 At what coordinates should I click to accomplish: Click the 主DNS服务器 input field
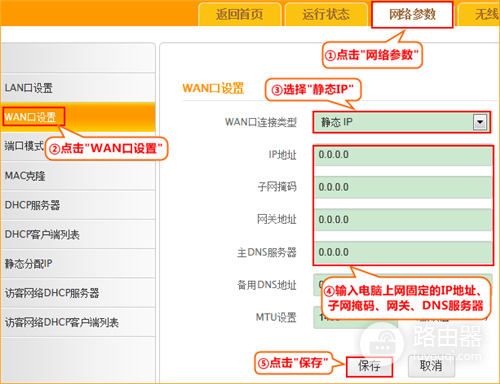click(x=403, y=252)
